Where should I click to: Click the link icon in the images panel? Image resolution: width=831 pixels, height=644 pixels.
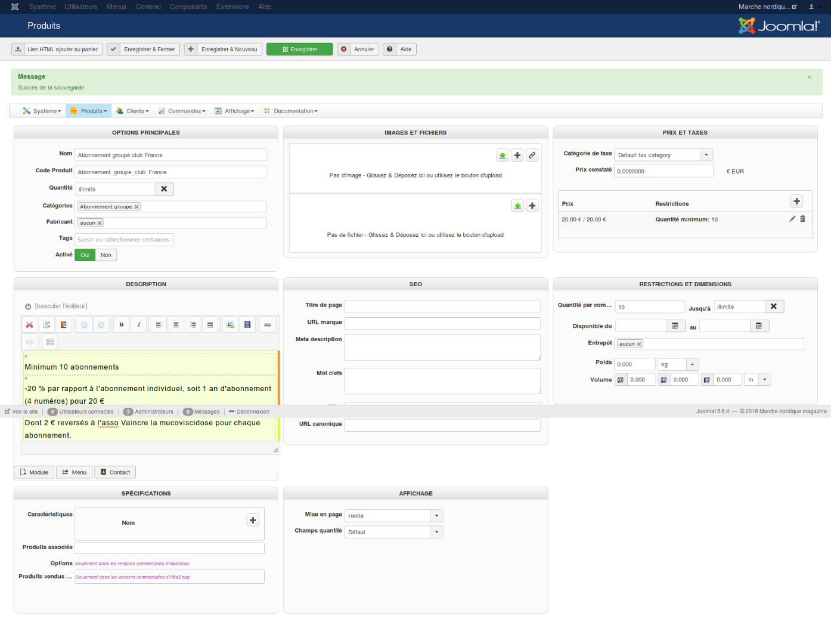click(x=532, y=156)
